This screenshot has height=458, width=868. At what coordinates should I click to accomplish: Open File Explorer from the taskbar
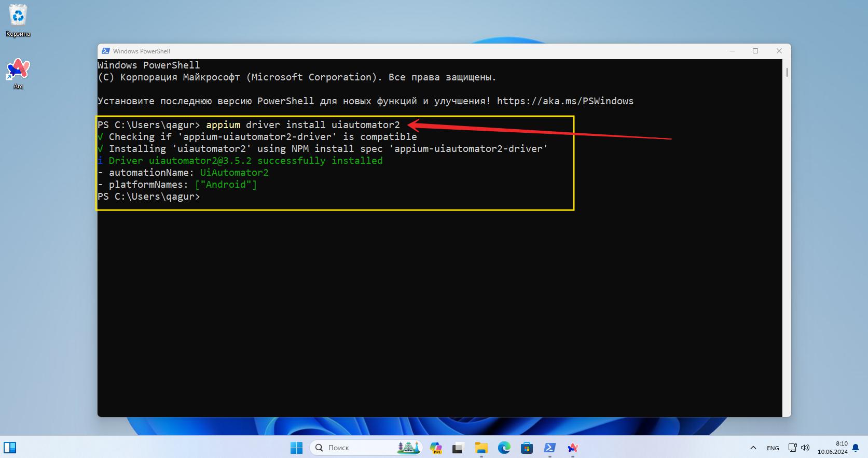(x=481, y=448)
